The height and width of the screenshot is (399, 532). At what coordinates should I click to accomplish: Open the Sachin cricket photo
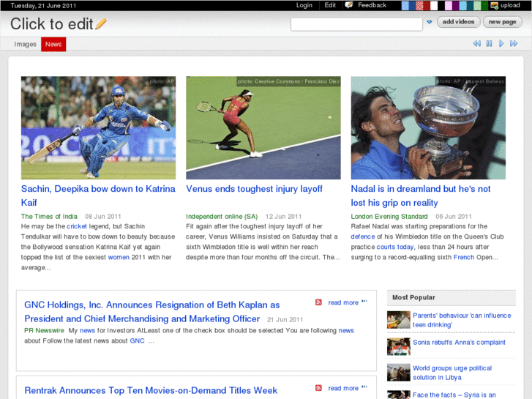click(x=98, y=127)
